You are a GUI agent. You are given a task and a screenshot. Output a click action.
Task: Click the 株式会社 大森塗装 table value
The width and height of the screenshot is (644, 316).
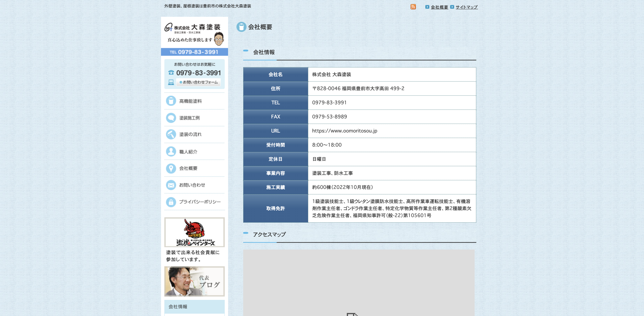pos(332,74)
